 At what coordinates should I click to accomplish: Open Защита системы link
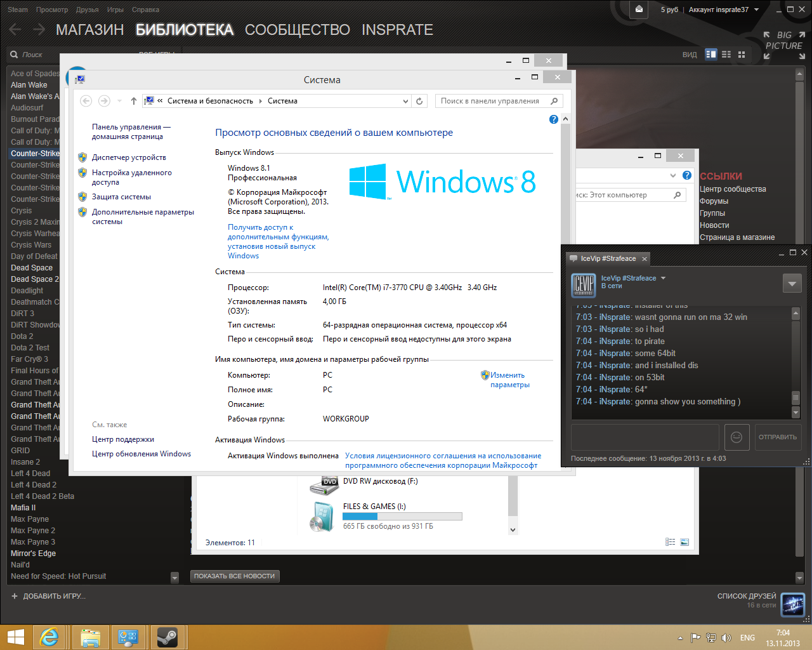point(121,197)
